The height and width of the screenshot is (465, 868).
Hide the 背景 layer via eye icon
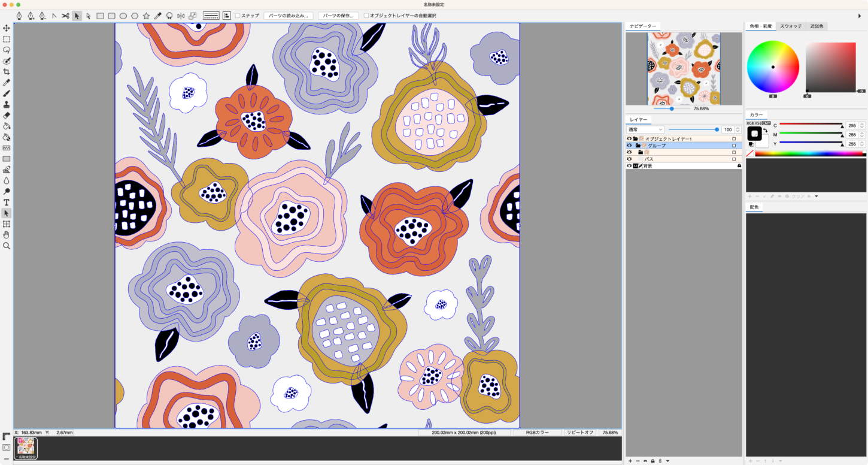[629, 165]
